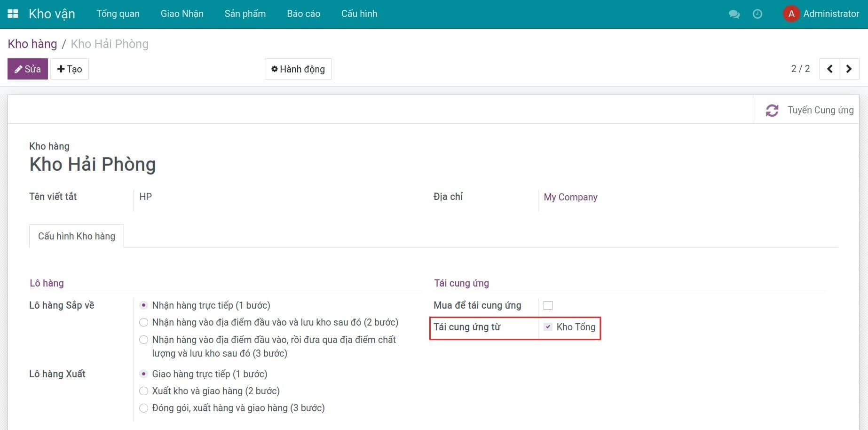
Task: Uncheck the Kho Tổng checkbox
Action: pyautogui.click(x=548, y=326)
